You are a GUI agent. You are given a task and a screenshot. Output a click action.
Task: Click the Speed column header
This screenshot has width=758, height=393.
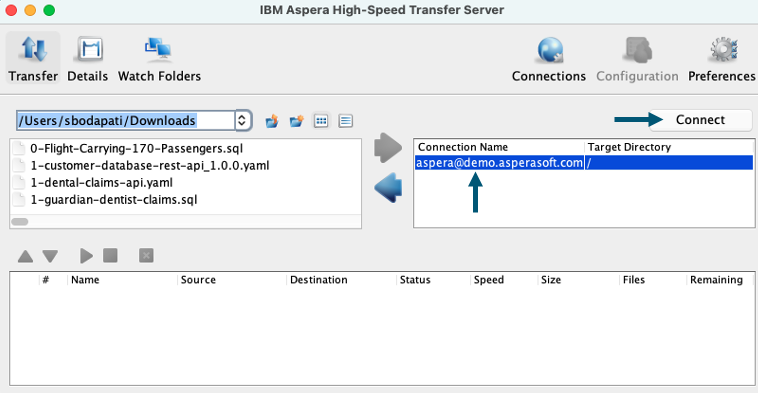[x=503, y=280]
